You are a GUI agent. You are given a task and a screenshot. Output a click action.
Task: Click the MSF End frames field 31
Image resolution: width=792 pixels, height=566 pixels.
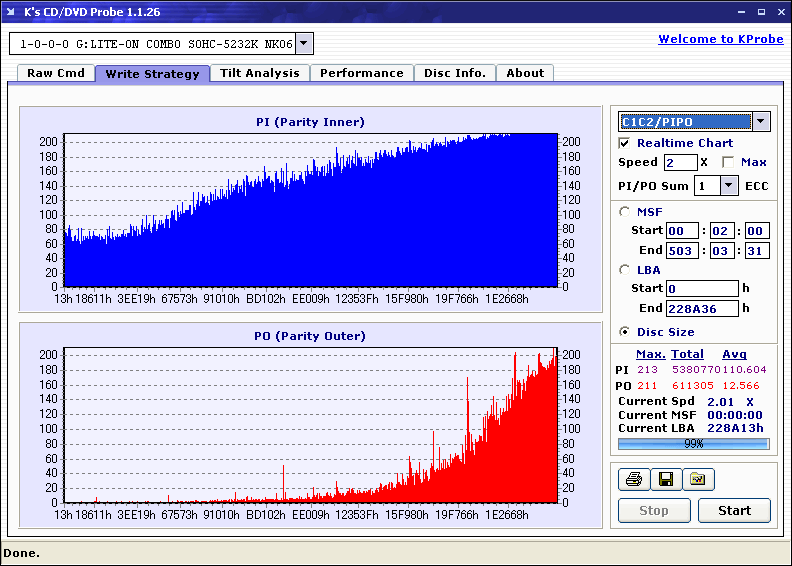coord(757,250)
